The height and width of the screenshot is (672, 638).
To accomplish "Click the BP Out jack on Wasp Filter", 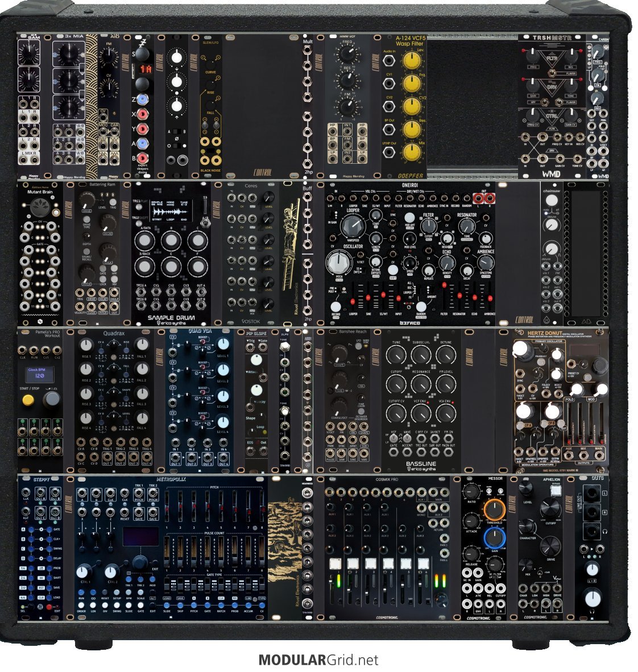I will (x=389, y=129).
